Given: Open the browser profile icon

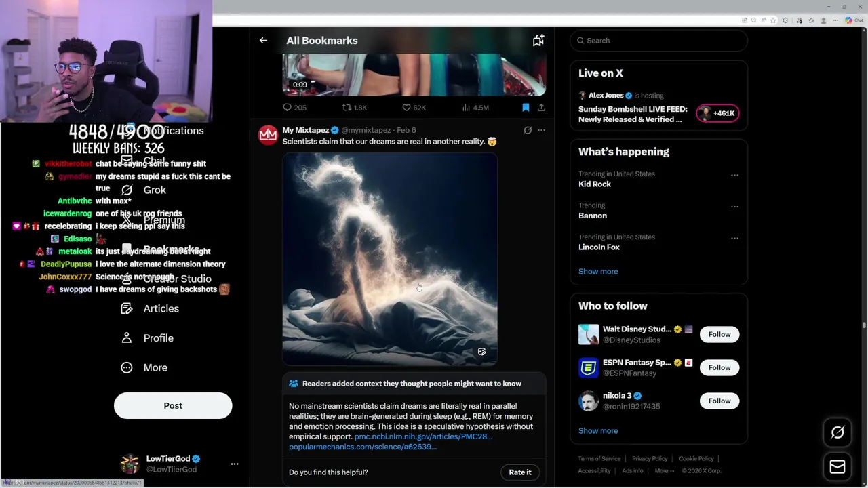Looking at the screenshot, I should click(x=824, y=20).
